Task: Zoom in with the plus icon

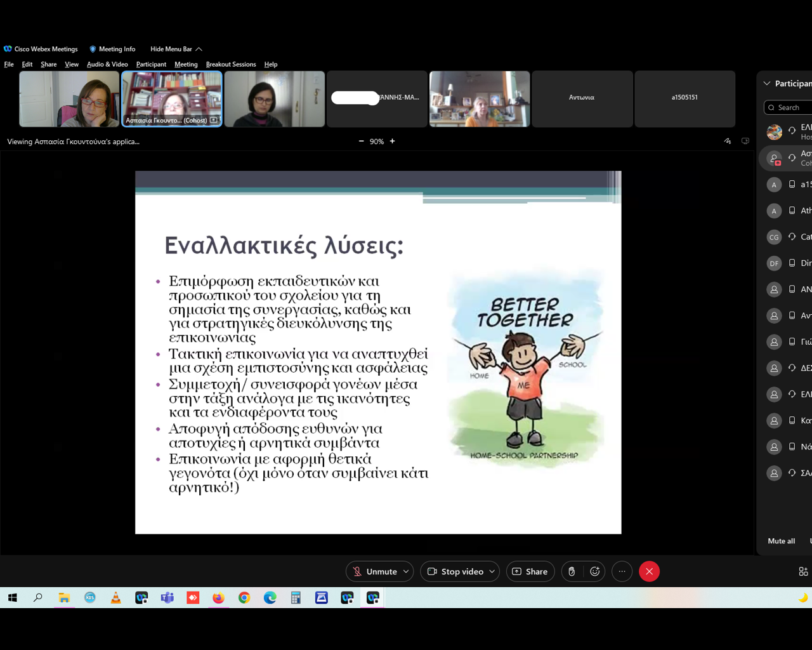Action: (x=393, y=141)
